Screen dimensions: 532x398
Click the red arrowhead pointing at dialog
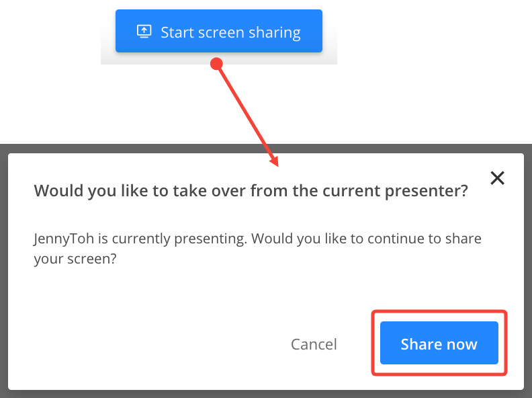275,161
